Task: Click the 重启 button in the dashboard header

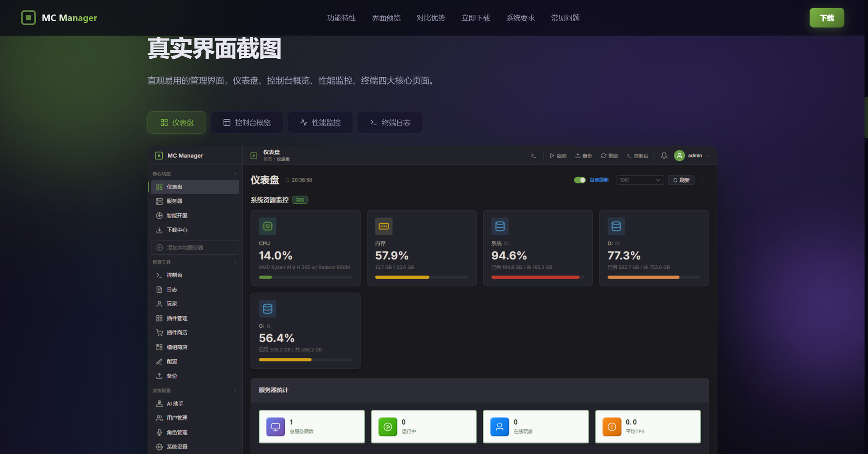Action: pyautogui.click(x=609, y=156)
